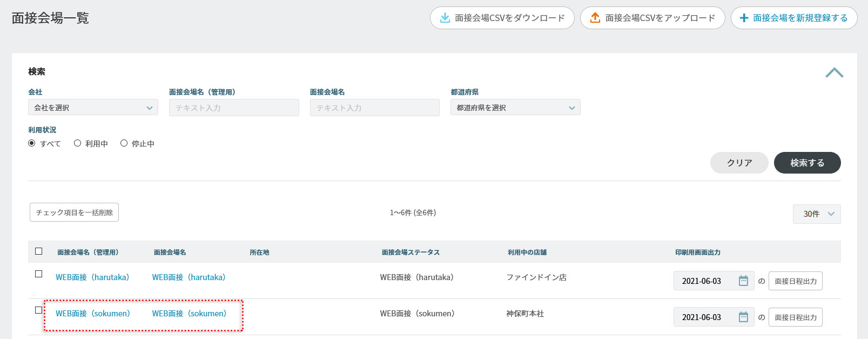Collapse the 検索 panel with the chevron

(834, 72)
